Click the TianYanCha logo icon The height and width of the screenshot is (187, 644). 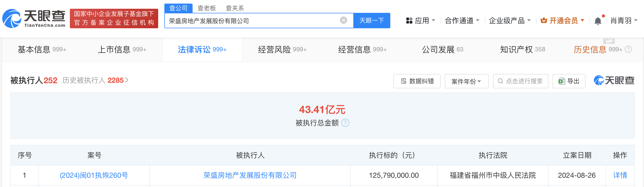12,18
